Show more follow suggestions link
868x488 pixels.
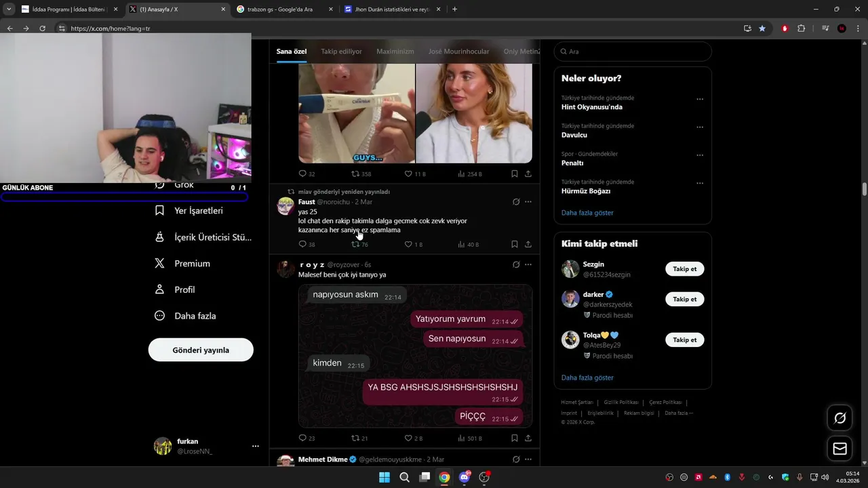[x=587, y=378]
